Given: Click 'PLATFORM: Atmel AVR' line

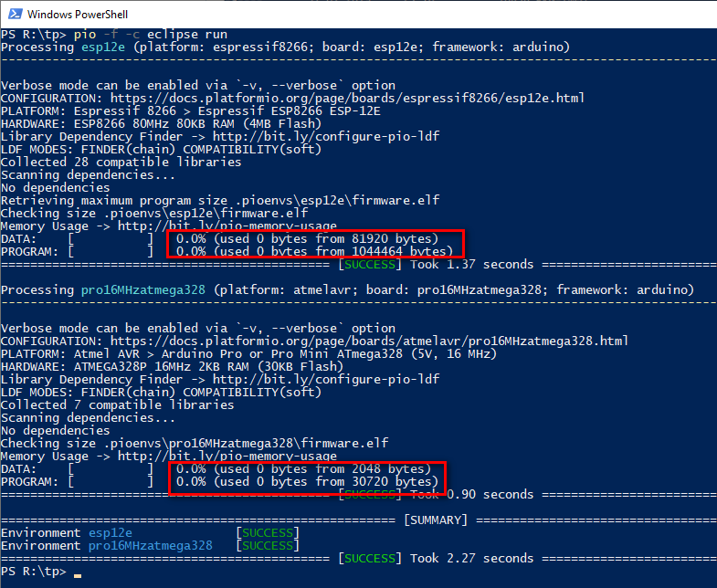Looking at the screenshot, I should pos(248,354).
